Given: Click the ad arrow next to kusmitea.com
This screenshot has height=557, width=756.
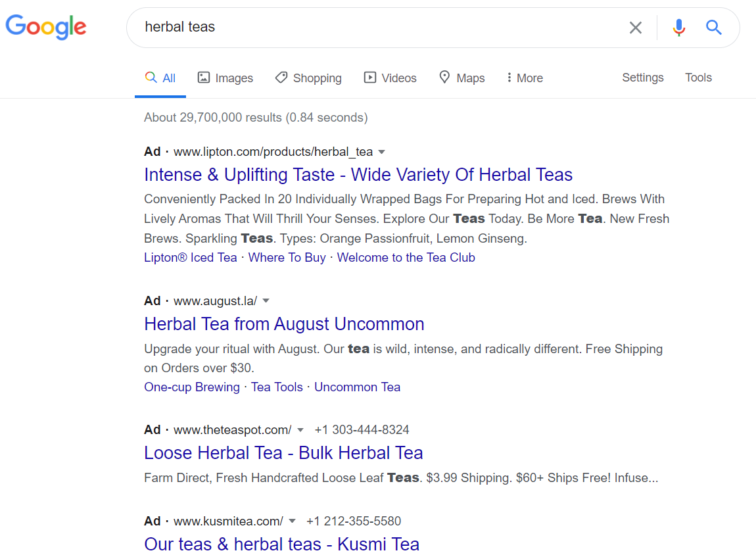Looking at the screenshot, I should [x=292, y=521].
